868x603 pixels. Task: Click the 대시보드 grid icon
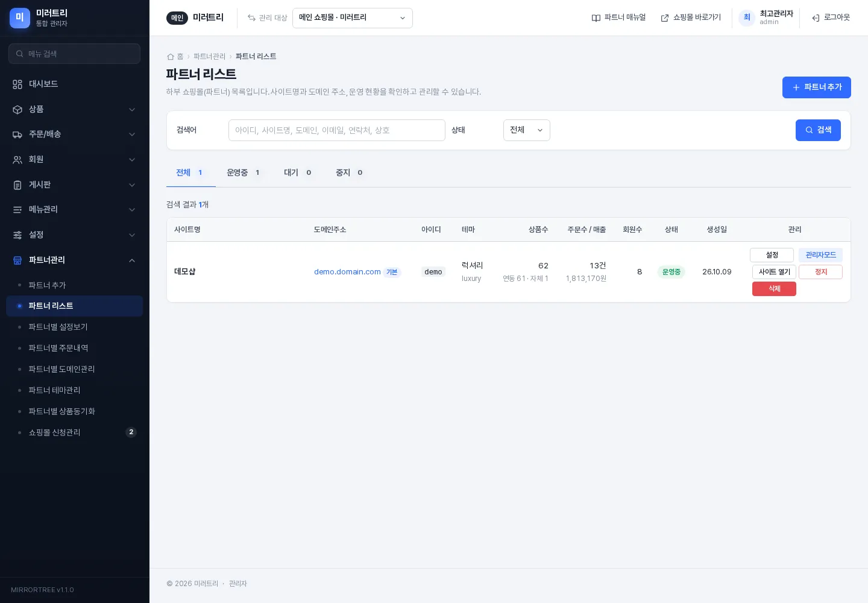(17, 84)
